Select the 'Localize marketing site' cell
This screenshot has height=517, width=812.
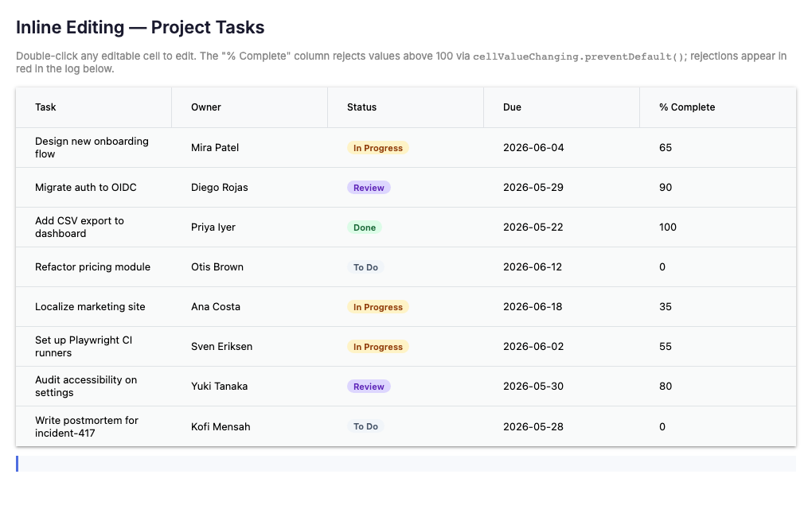94,307
